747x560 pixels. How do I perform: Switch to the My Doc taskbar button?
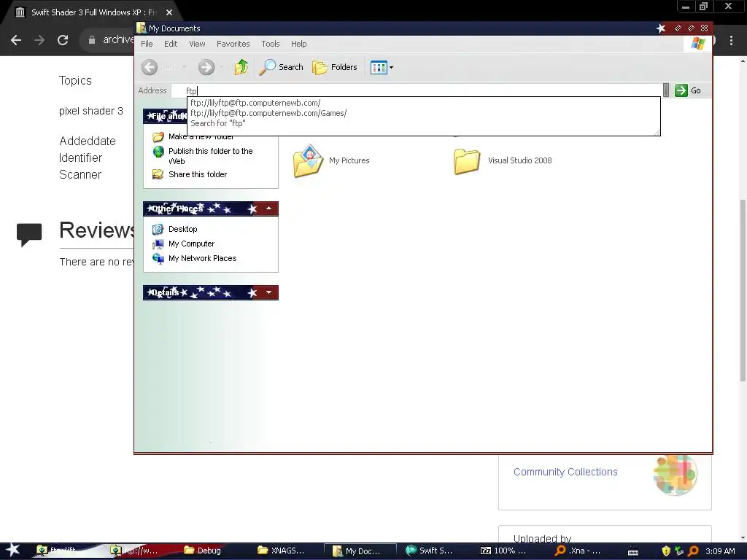pyautogui.click(x=360, y=551)
